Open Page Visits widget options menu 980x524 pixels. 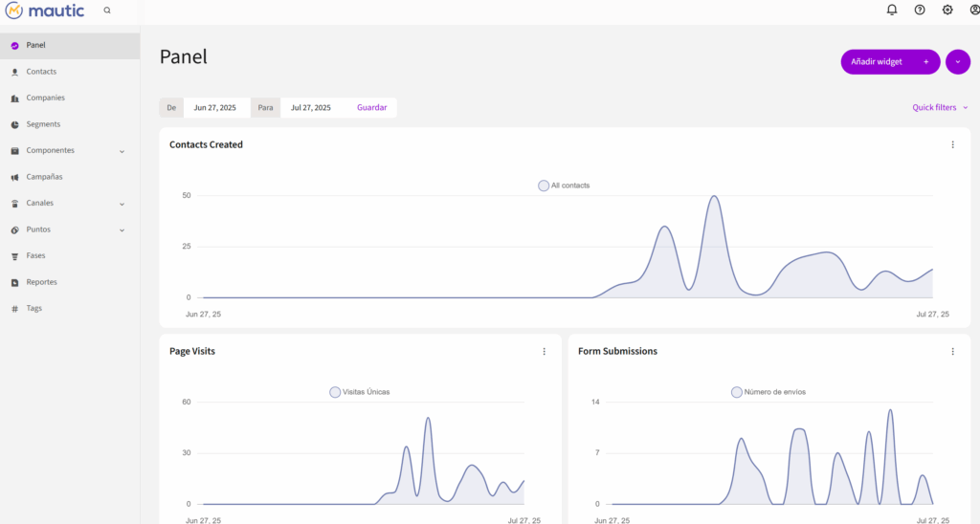pos(544,352)
